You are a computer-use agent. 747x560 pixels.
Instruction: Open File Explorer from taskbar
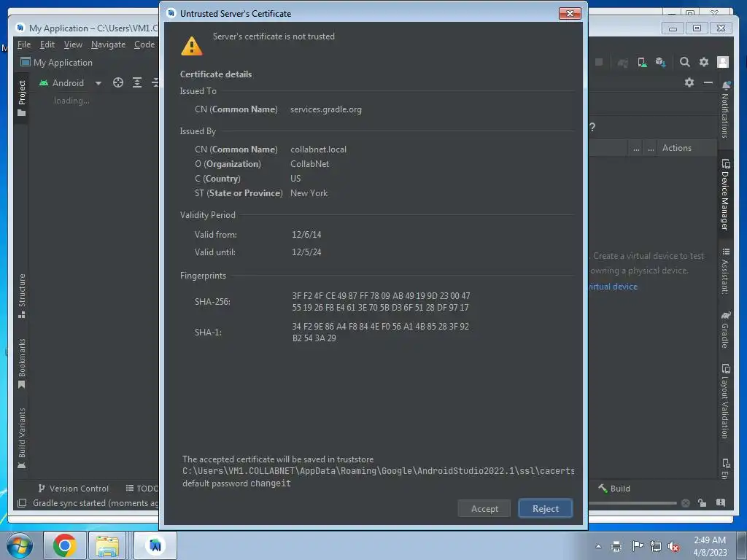(107, 545)
